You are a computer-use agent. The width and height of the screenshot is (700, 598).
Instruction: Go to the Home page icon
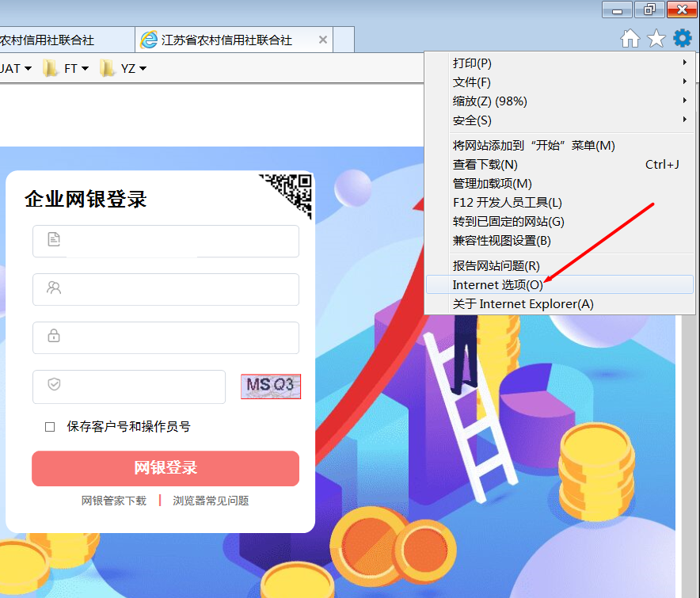click(630, 38)
